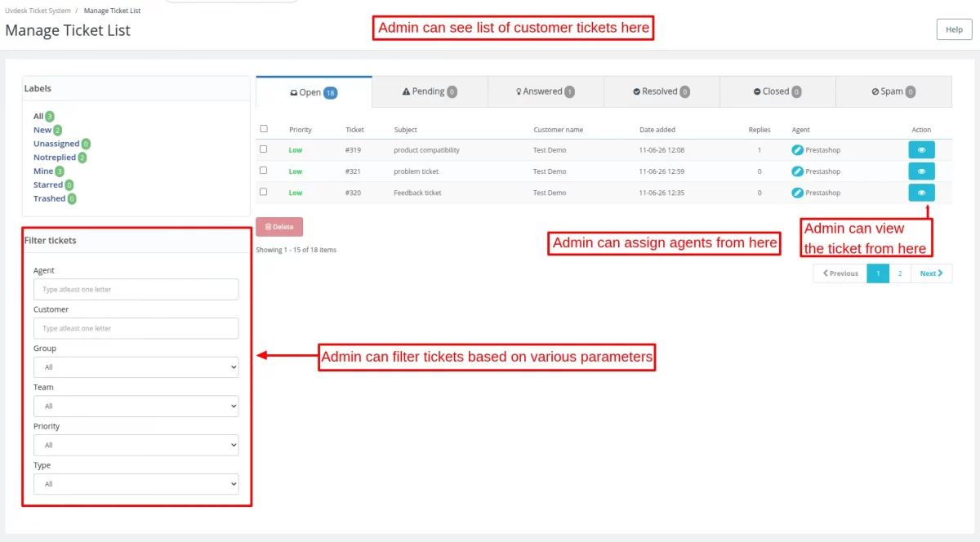980x542 pixels.
Task: Filter by the New label
Action: point(42,130)
